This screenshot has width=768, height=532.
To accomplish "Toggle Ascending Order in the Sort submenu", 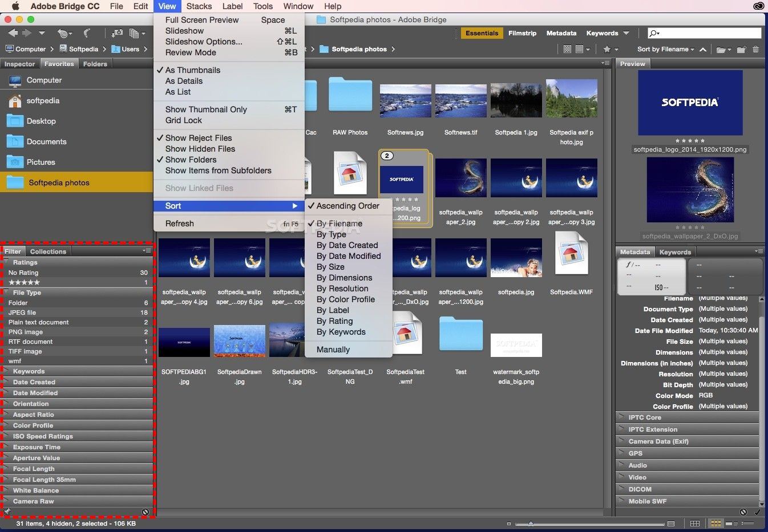I will 347,206.
